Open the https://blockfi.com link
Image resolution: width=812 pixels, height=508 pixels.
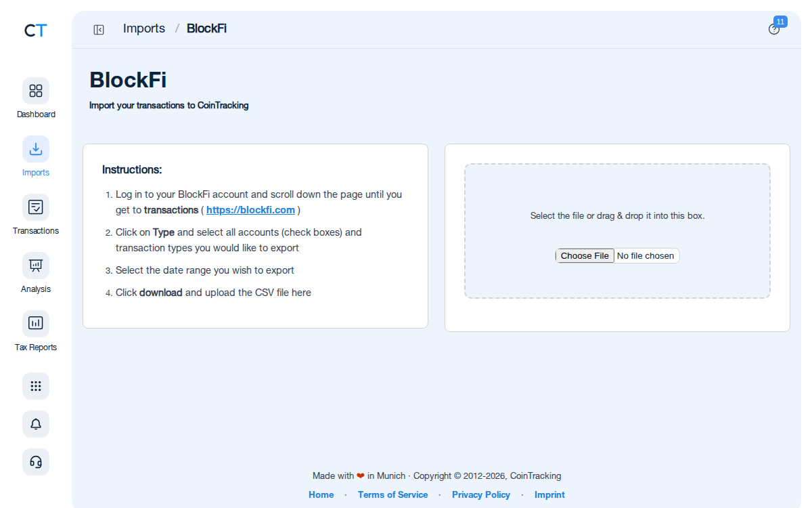[250, 210]
